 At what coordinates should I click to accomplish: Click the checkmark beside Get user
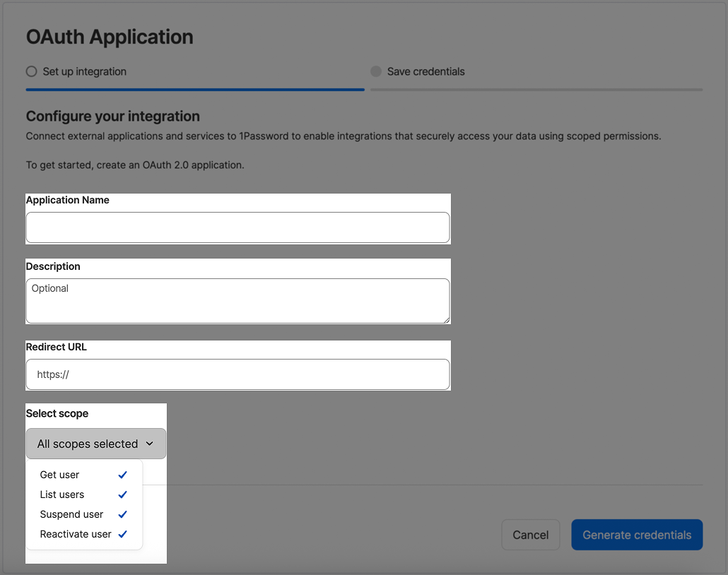tap(122, 475)
